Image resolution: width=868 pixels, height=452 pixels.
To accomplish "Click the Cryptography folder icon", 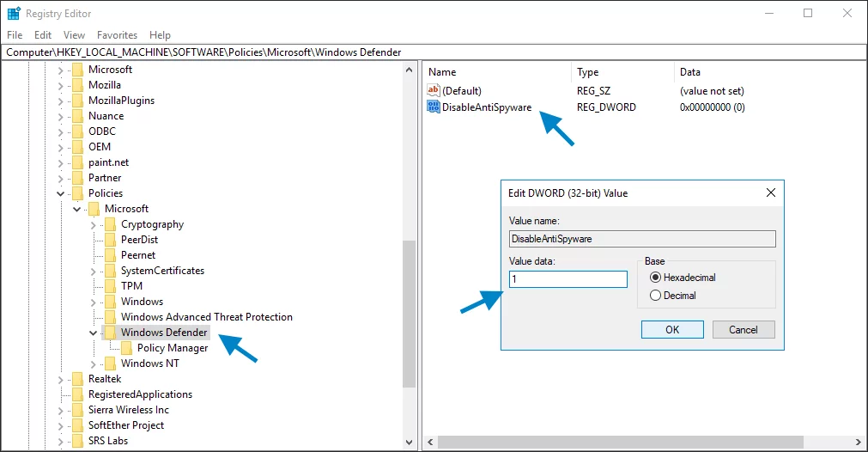I will (x=110, y=224).
